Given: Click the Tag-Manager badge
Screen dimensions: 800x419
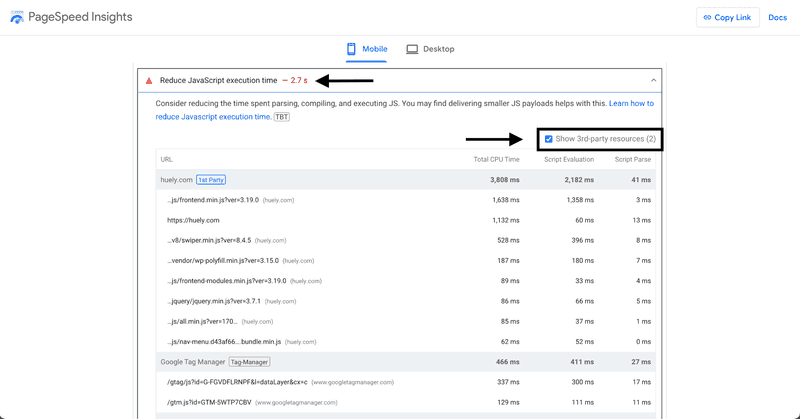Looking at the screenshot, I should [249, 362].
